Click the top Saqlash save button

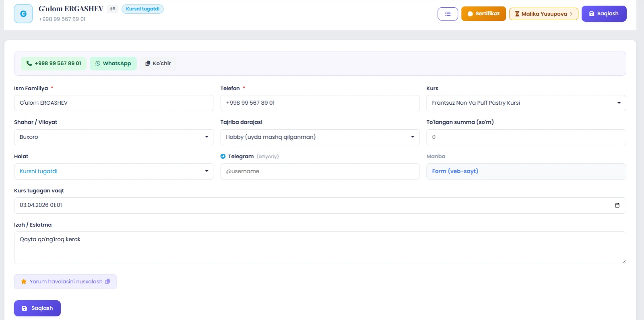point(604,14)
